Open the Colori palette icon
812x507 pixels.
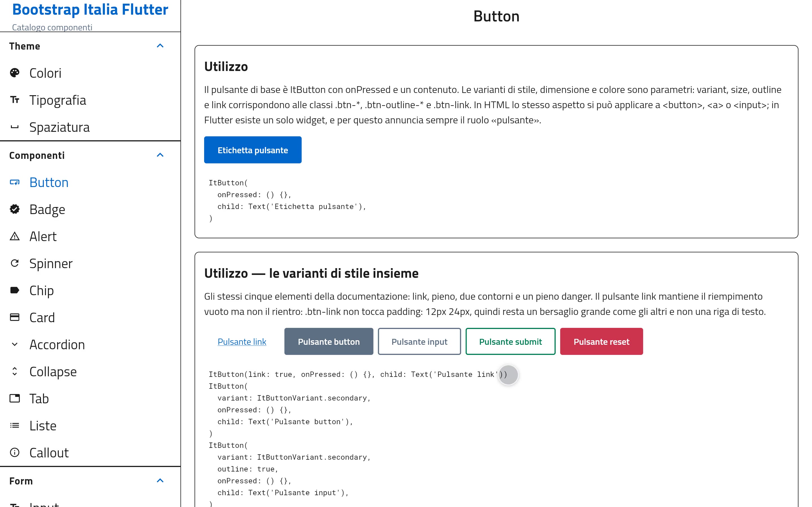14,73
